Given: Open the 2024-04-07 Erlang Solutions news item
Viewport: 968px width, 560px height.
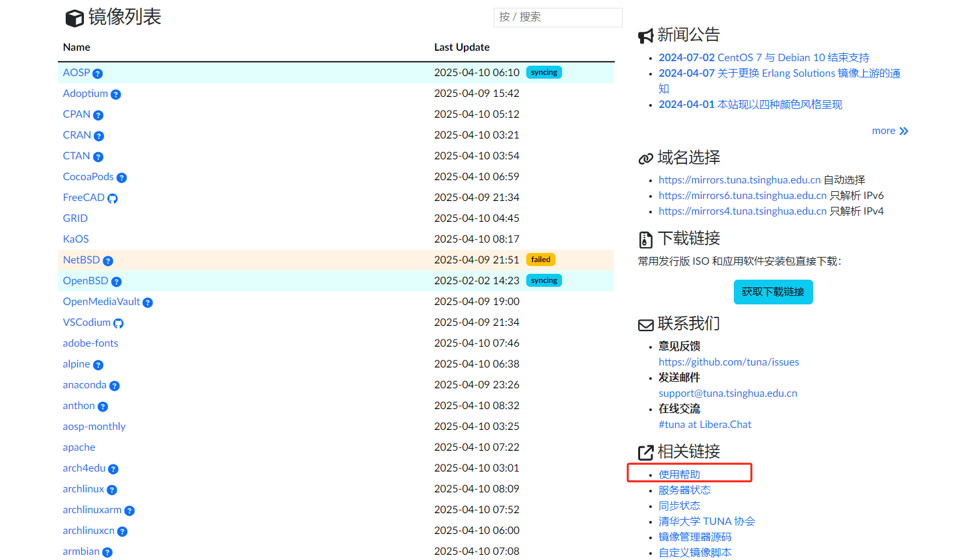Looking at the screenshot, I should point(779,81).
